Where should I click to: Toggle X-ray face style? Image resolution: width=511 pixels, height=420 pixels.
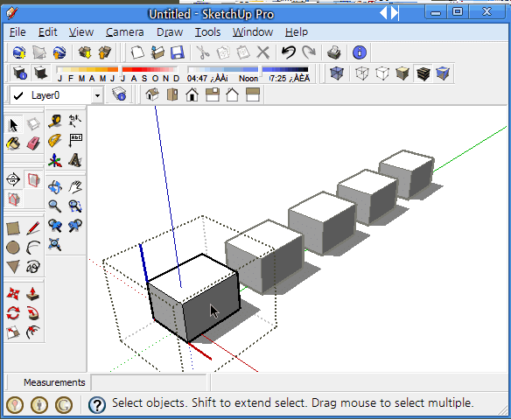(x=336, y=73)
